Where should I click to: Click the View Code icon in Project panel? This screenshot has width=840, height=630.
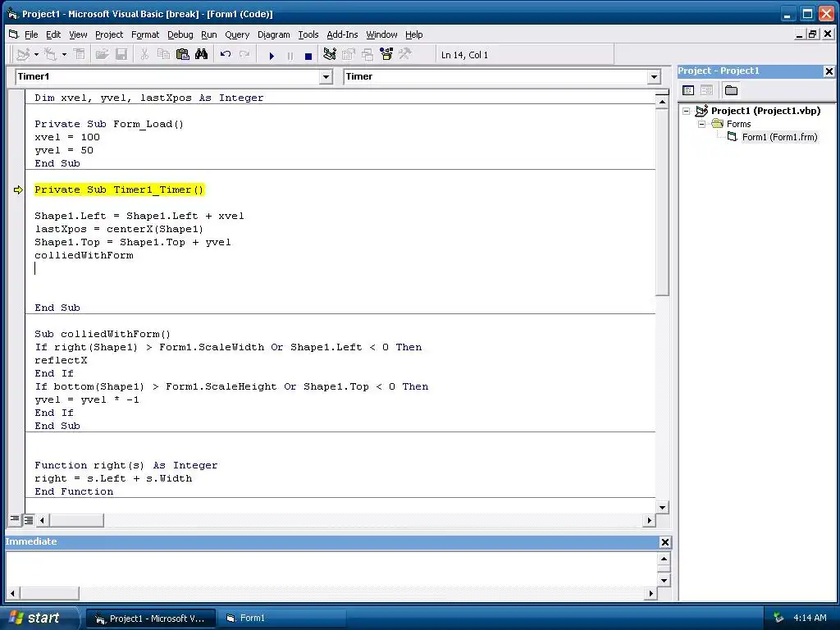[688, 90]
